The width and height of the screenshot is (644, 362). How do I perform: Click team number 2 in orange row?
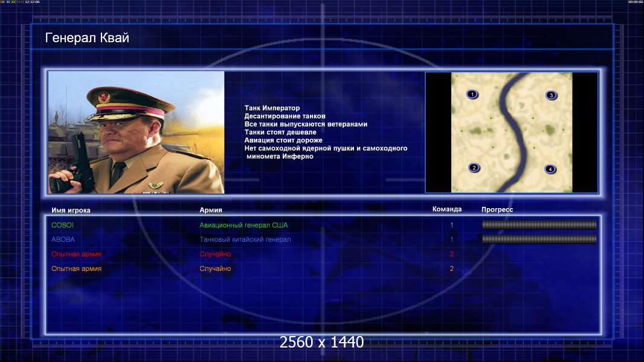452,269
